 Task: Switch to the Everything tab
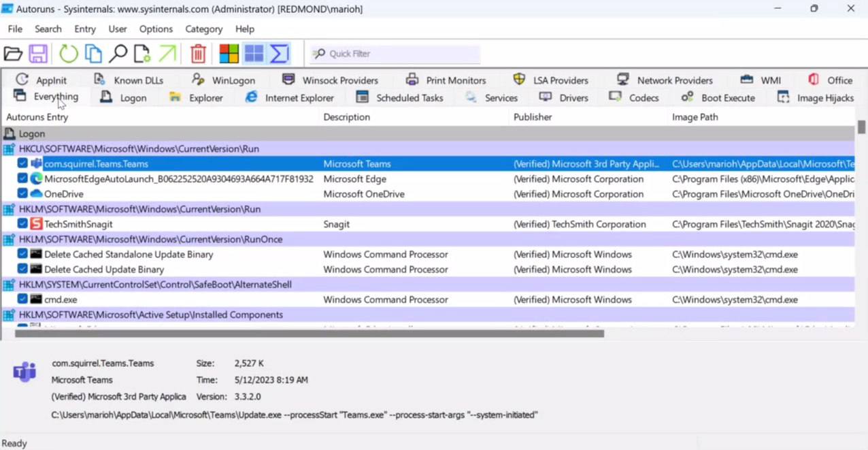[x=46, y=97]
